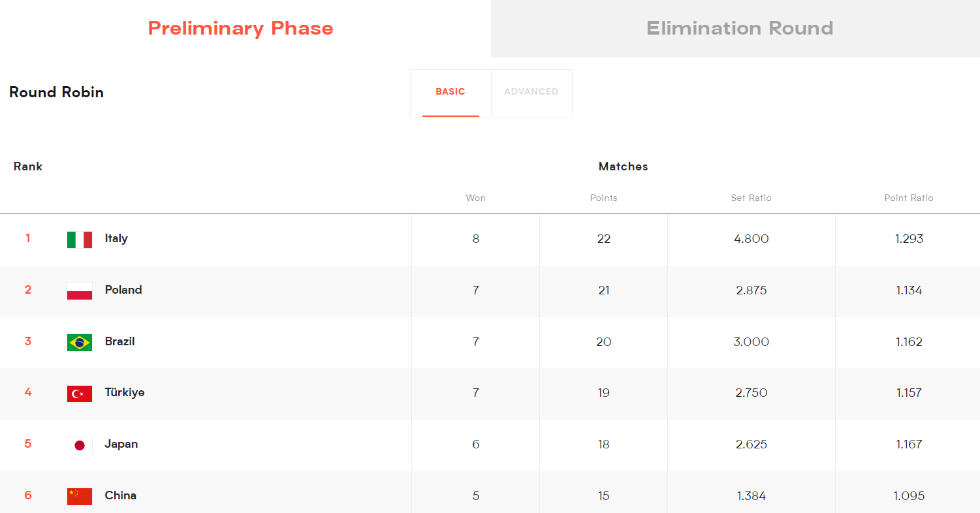Open the Italy team link
980x513 pixels.
[x=116, y=239]
